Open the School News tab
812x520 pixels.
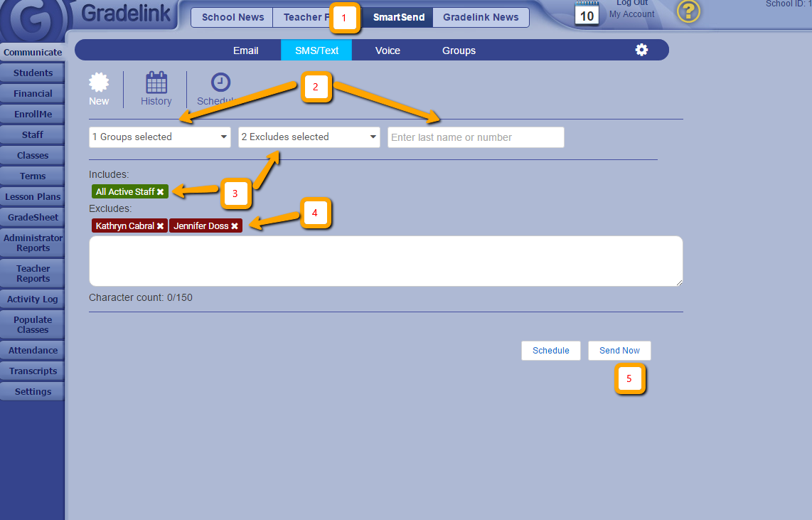[233, 17]
